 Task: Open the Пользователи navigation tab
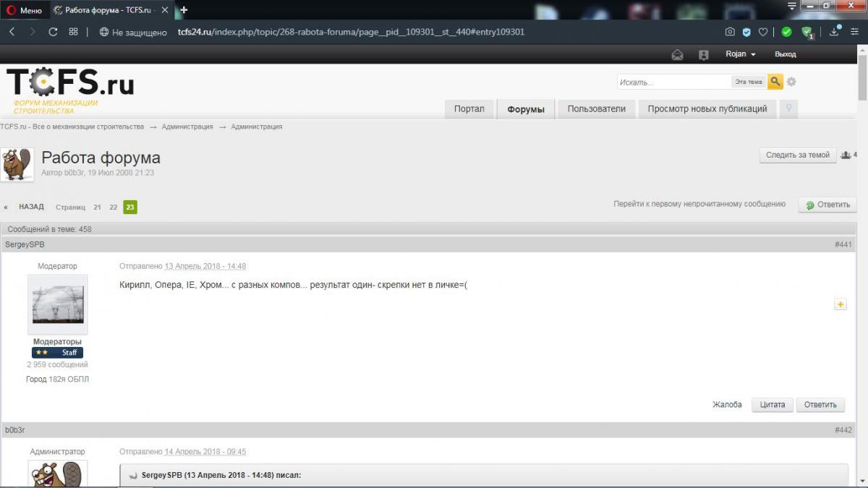(596, 109)
